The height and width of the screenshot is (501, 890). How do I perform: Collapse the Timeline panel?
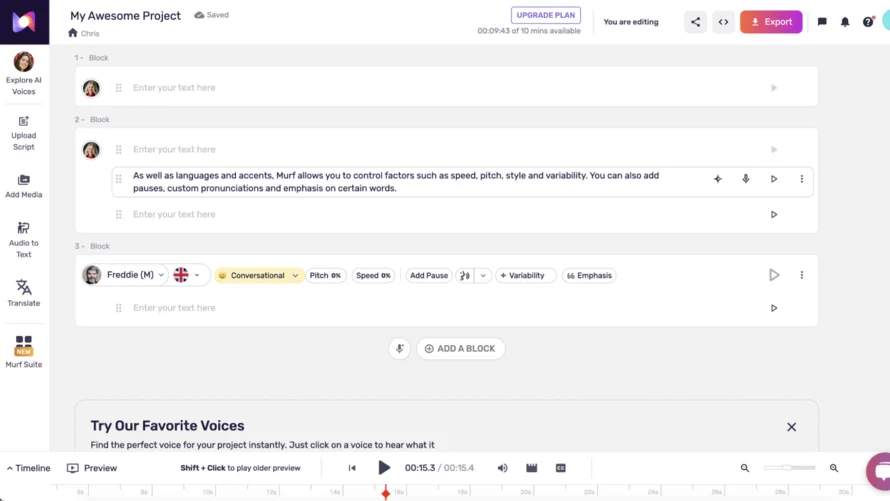pyautogui.click(x=28, y=468)
